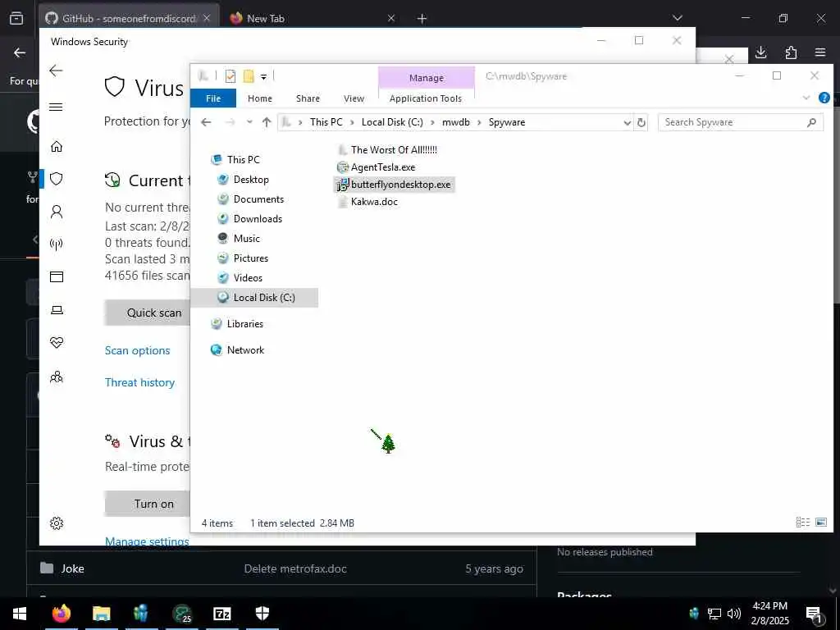Click File Explorer Help question mark icon
Image resolution: width=840 pixels, height=630 pixels.
click(x=824, y=98)
